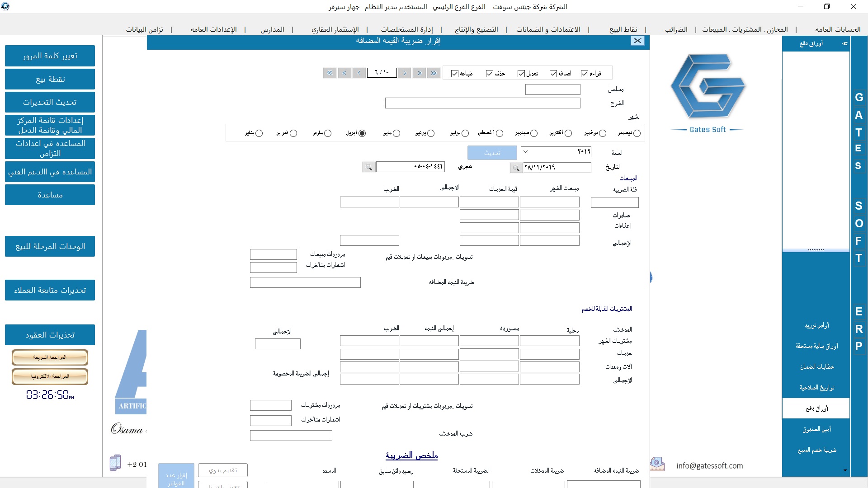The width and height of the screenshot is (868, 488).
Task: Select the مايو month radio button
Action: (x=396, y=133)
